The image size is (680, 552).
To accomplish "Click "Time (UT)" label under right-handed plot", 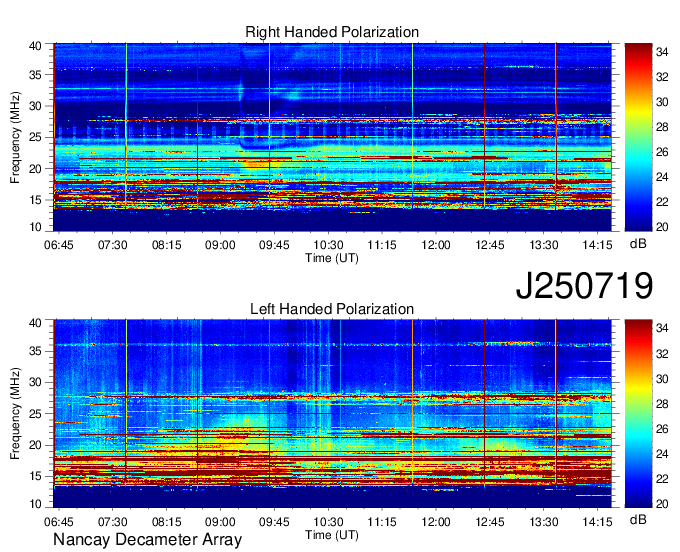I will tap(332, 258).
